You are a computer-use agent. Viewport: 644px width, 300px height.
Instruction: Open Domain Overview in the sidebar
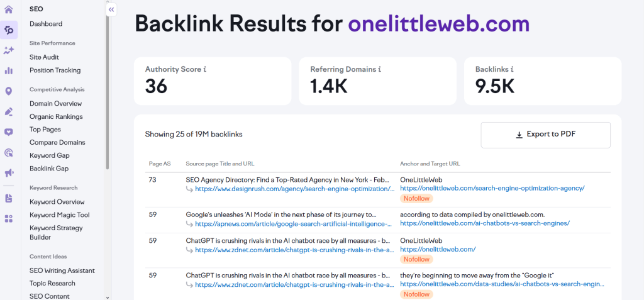click(55, 104)
